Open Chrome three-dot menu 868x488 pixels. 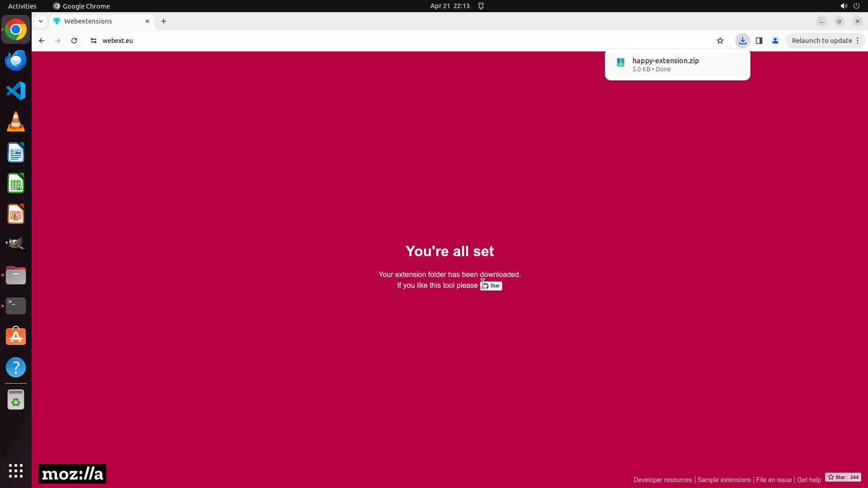pos(858,41)
